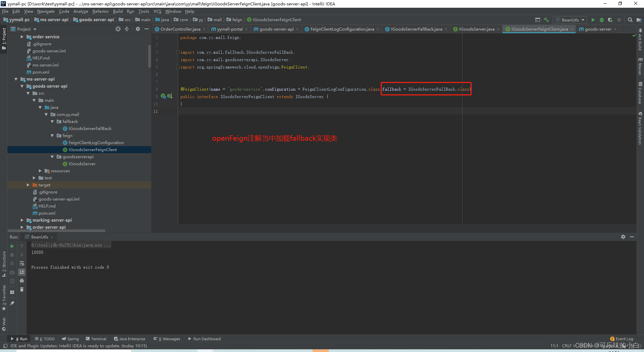644x352 pixels.
Task: Hide the Run panel with minus icon
Action: click(632, 237)
